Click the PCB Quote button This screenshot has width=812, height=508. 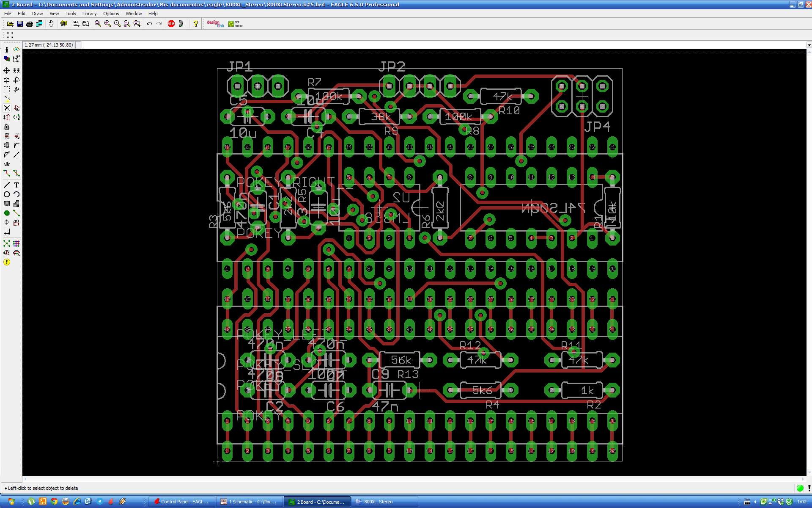coord(235,24)
